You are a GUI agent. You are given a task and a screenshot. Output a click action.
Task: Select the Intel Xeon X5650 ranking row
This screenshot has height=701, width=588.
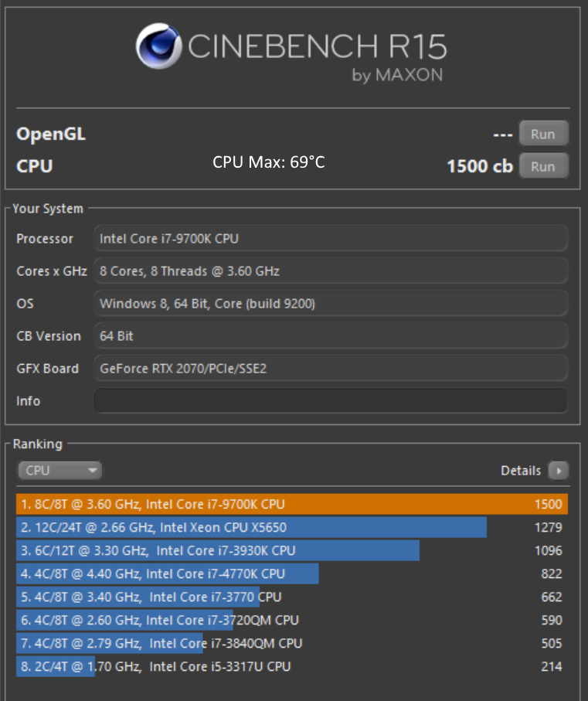(x=291, y=528)
